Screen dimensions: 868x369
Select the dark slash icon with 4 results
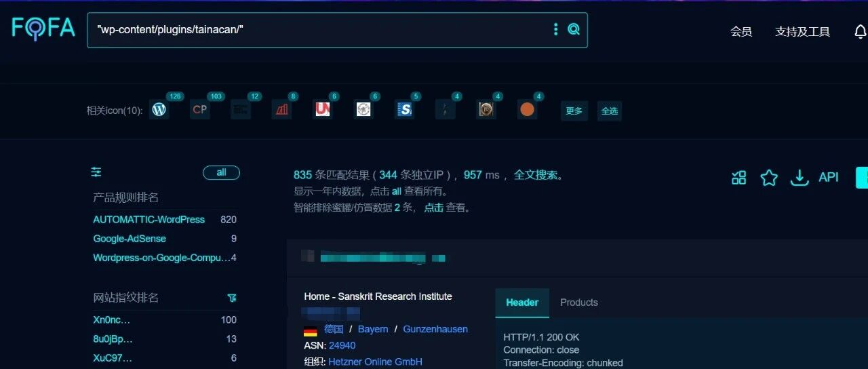point(445,109)
